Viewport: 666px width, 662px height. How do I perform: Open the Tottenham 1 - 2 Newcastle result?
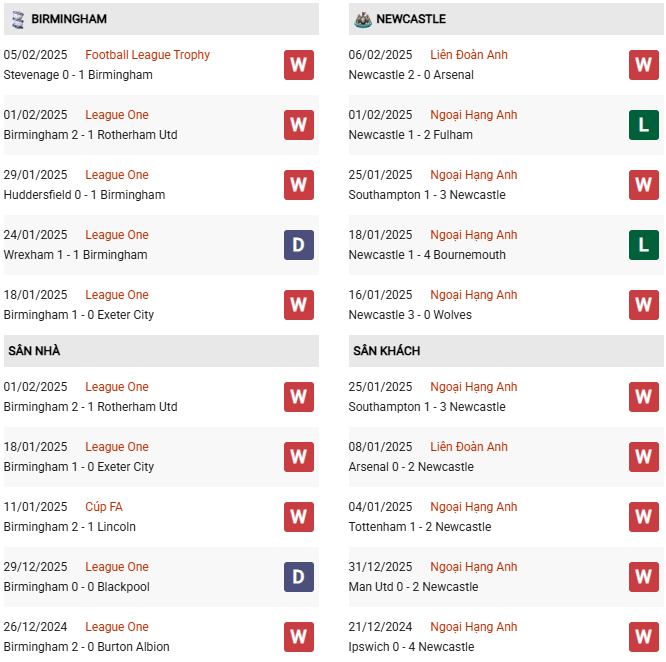pyautogui.click(x=420, y=527)
